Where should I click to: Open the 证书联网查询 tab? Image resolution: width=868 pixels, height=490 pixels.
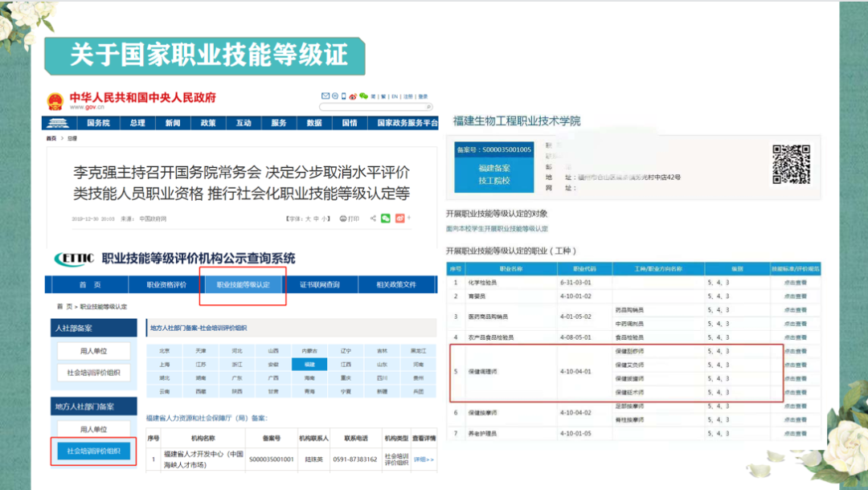click(320, 285)
